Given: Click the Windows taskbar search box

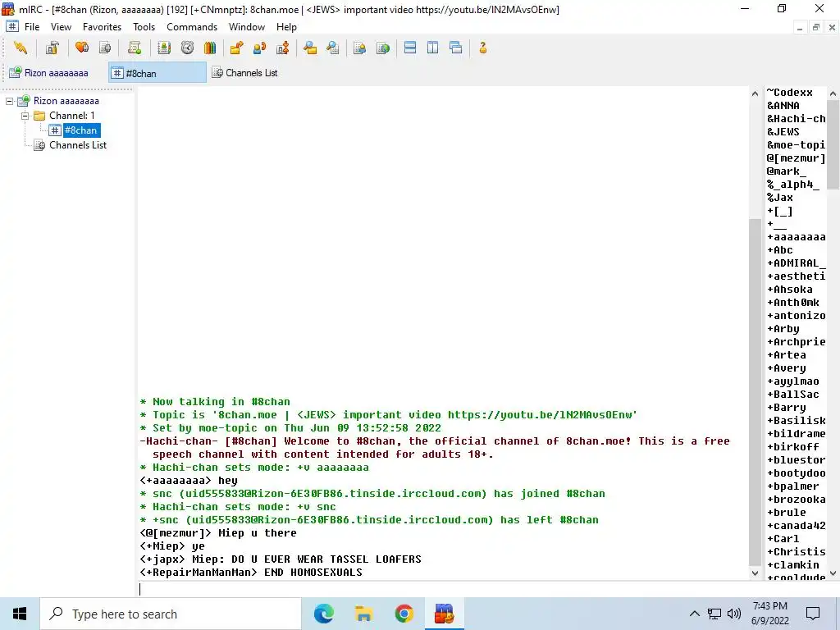Looking at the screenshot, I should pyautogui.click(x=171, y=614).
